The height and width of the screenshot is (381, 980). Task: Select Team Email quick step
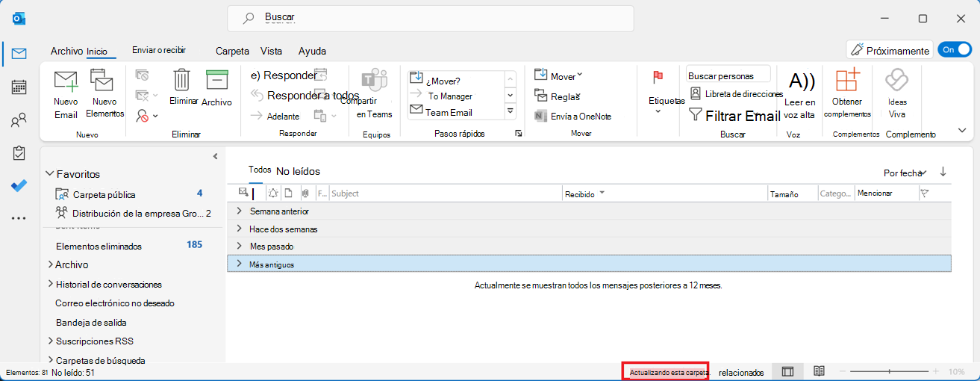tap(450, 112)
